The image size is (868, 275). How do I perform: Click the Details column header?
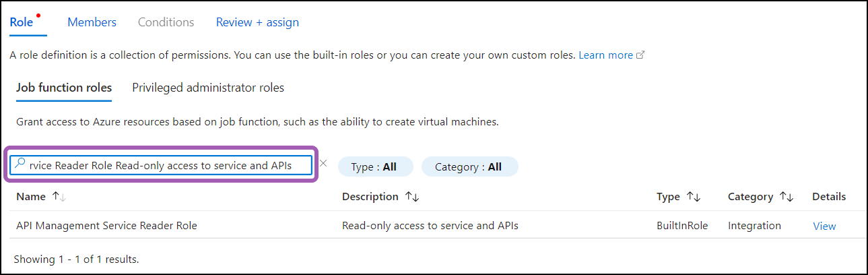click(828, 197)
